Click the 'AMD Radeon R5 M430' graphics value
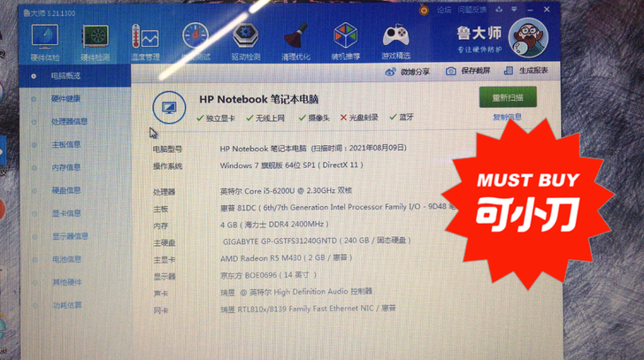Image resolution: width=644 pixels, height=360 pixels. pos(261,258)
